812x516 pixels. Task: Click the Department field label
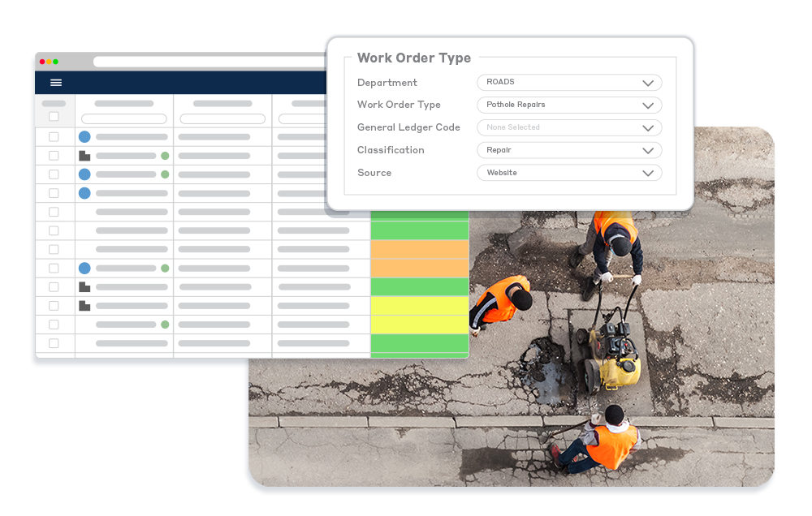(x=387, y=83)
